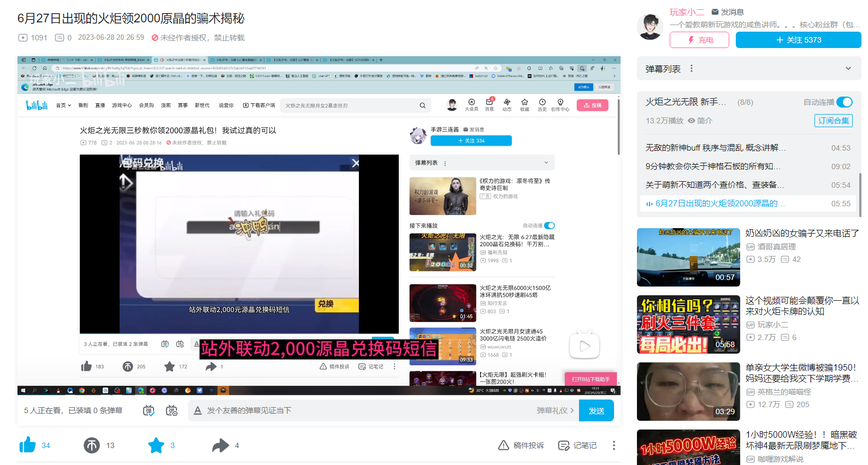This screenshot has width=868, height=465.
Task: Open danmaku list options menu
Action: point(692,69)
